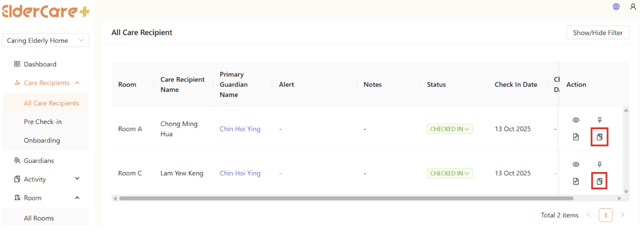The width and height of the screenshot is (644, 250).
Task: Click the globe language icon
Action: pyautogui.click(x=616, y=6)
